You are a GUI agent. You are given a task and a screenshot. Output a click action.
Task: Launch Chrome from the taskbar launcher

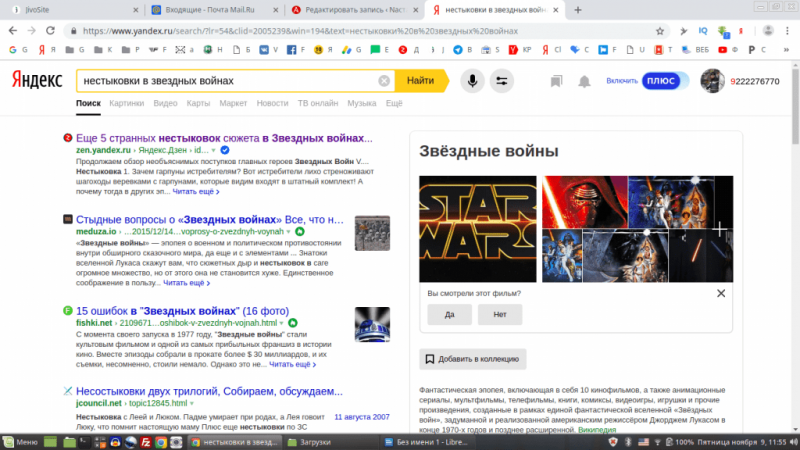(x=161, y=442)
